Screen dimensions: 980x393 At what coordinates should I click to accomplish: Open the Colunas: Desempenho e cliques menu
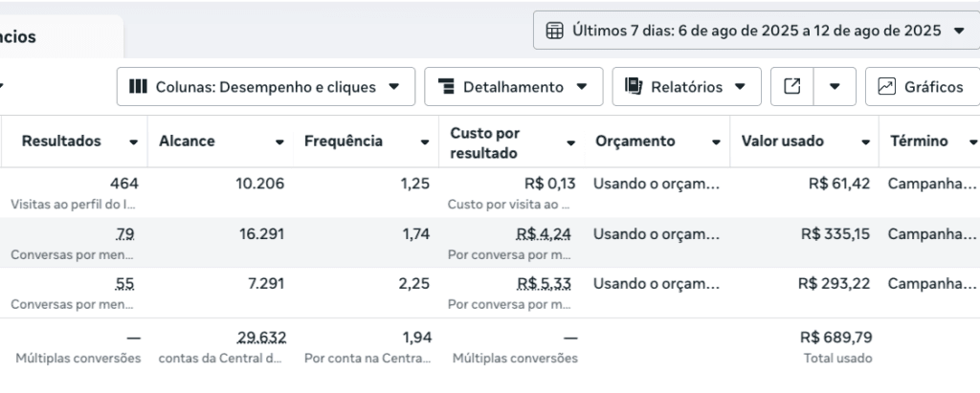[265, 86]
